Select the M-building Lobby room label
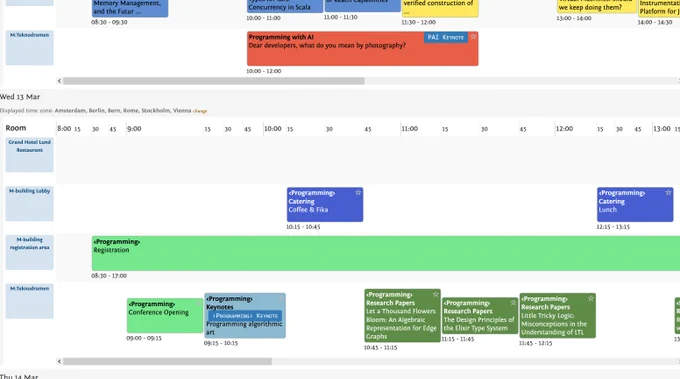 (x=29, y=204)
